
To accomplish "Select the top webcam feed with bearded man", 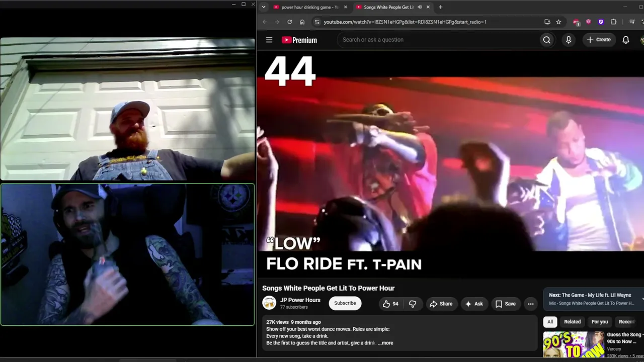I will click(x=127, y=109).
